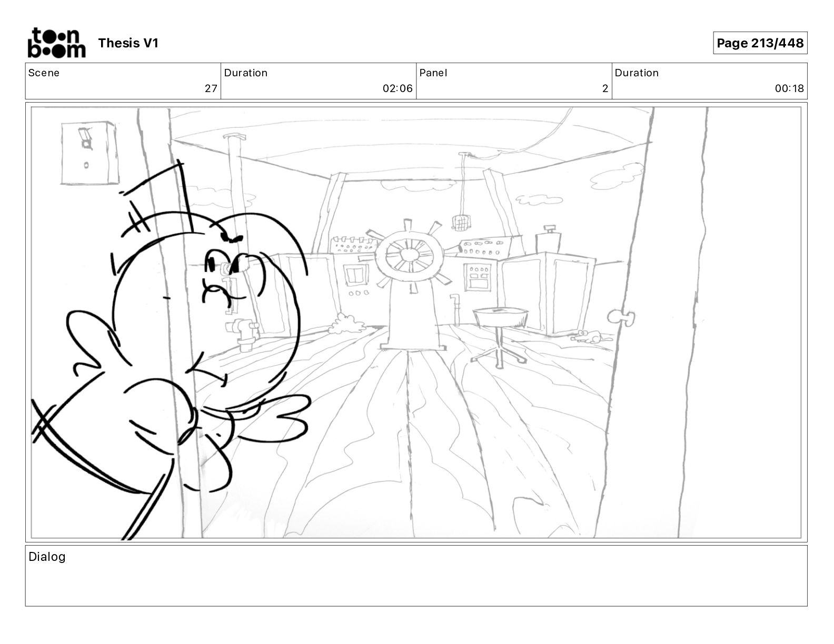Select the Scene number 27 cell
Image resolution: width=834 pixels, height=644 pixels.
pos(123,81)
